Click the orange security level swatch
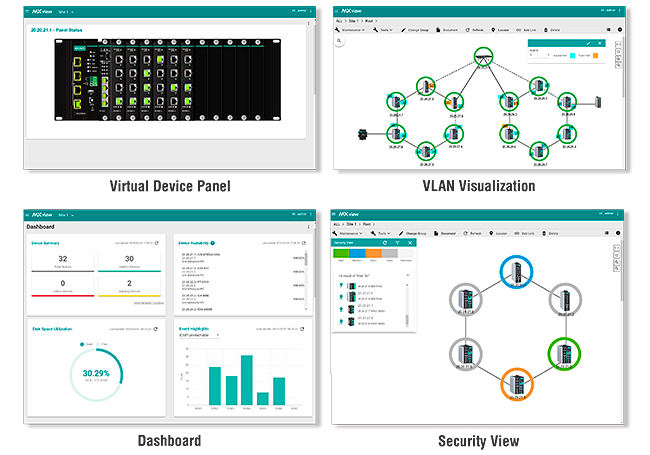650x455 pixels. click(373, 253)
